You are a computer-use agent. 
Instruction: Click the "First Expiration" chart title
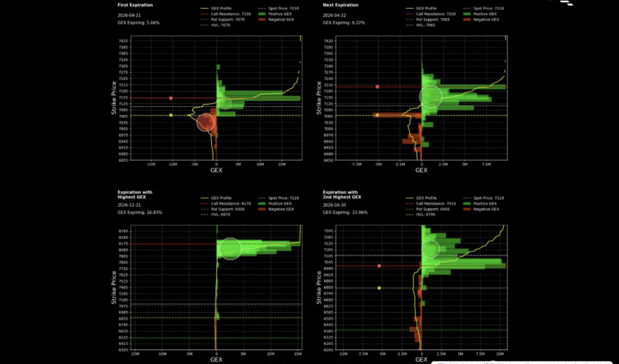(x=135, y=5)
